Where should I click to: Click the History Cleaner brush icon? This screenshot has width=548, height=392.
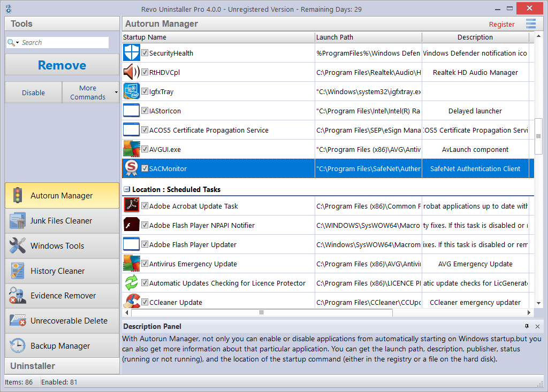[18, 271]
